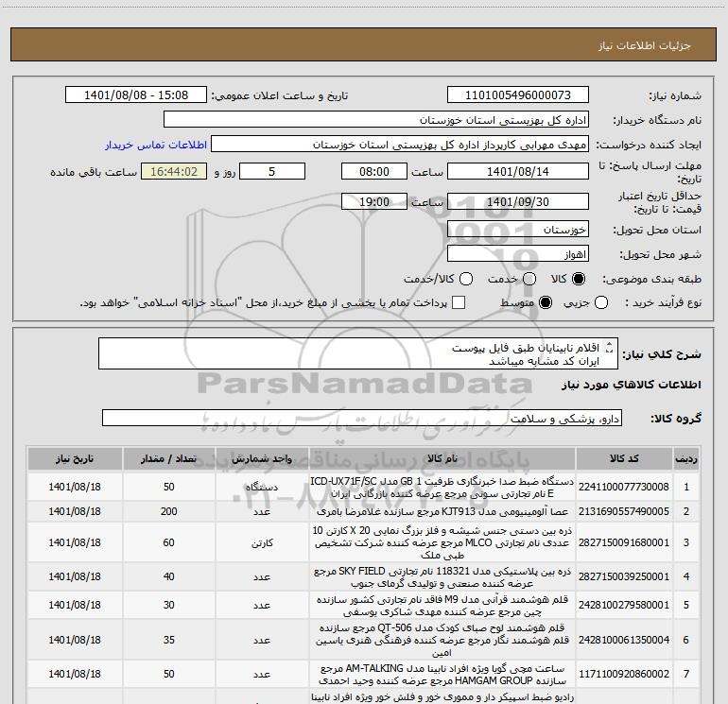Click quantity 200 in row 2

168,511
